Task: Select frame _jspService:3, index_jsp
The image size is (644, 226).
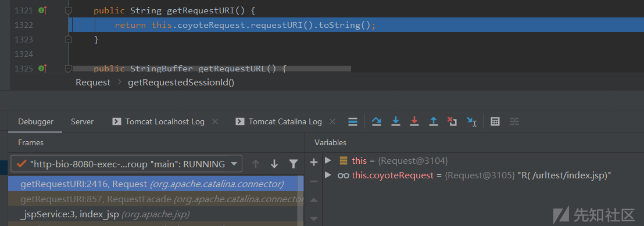Action: tap(156, 214)
